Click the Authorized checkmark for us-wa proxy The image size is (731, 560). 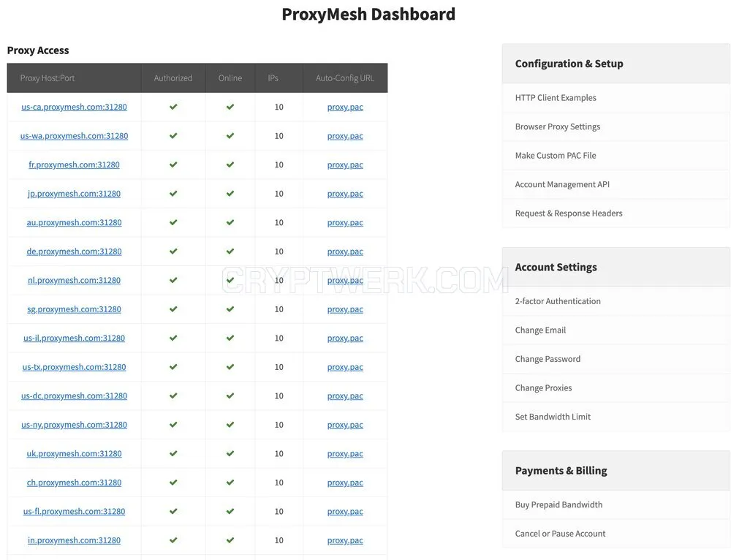173,136
